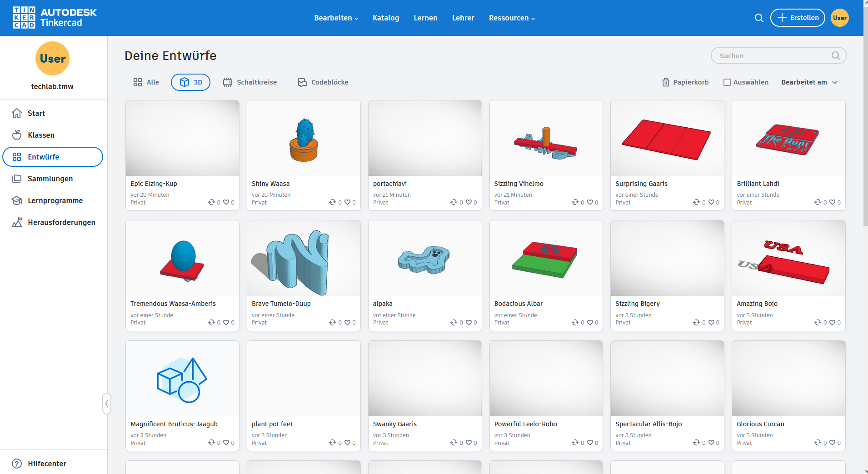The width and height of the screenshot is (868, 474).
Task: Click the heart icon on Amazing Bojo
Action: point(833,323)
